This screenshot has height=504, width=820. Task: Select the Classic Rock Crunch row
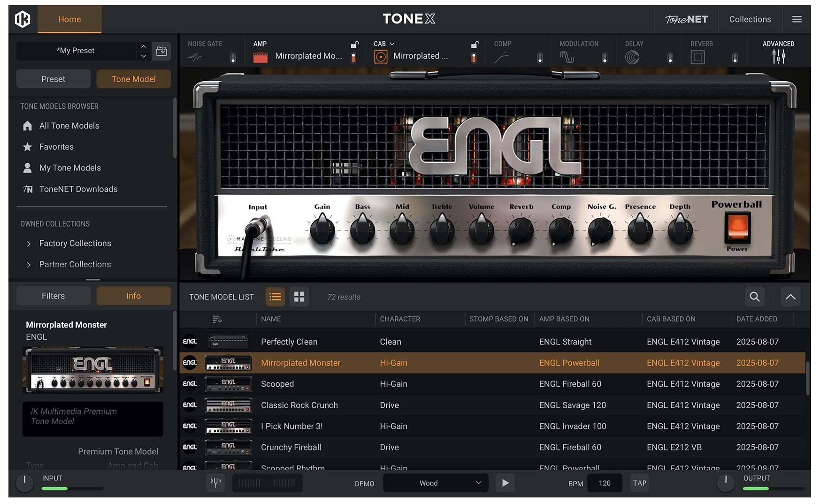point(492,405)
